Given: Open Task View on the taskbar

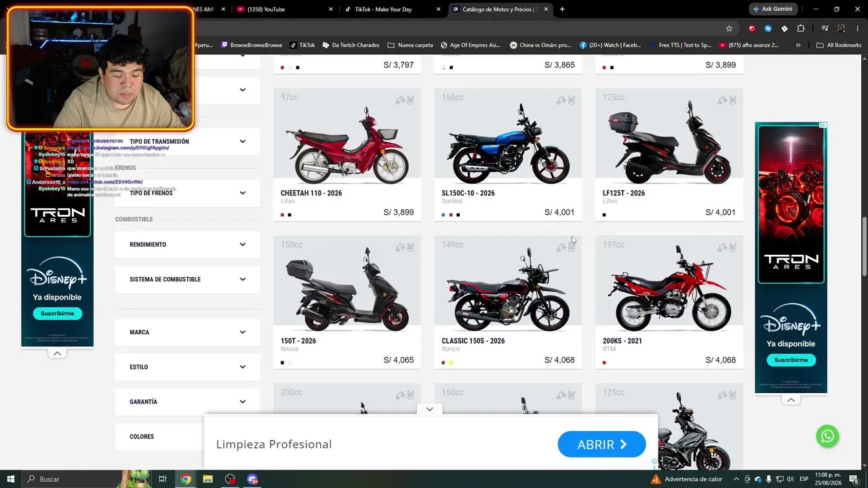Looking at the screenshot, I should (163, 479).
